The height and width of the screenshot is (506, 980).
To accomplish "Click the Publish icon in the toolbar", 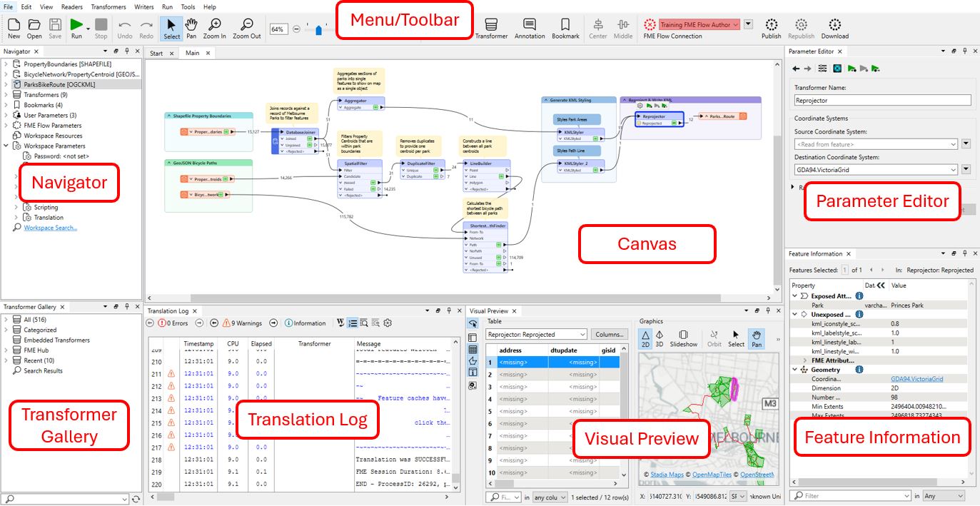I will pos(771,28).
